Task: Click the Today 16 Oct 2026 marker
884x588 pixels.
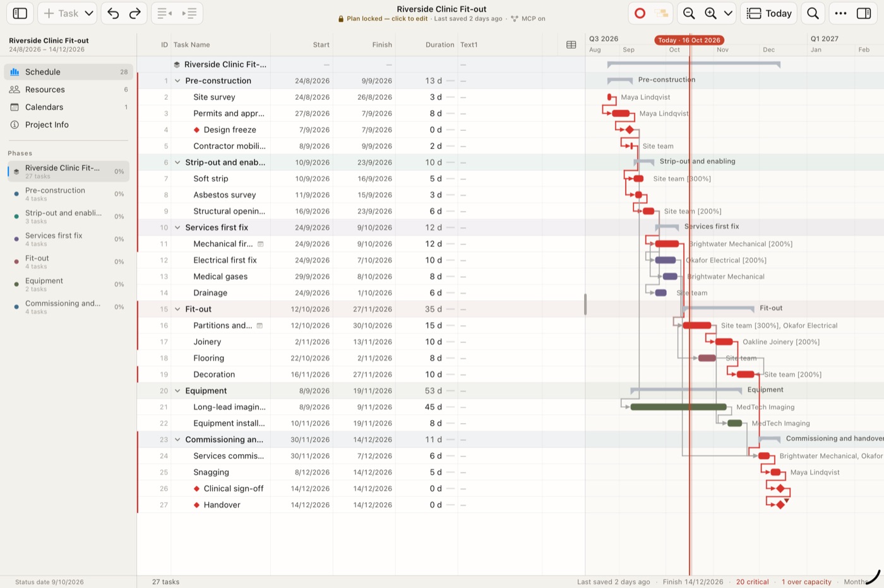Action: point(689,40)
